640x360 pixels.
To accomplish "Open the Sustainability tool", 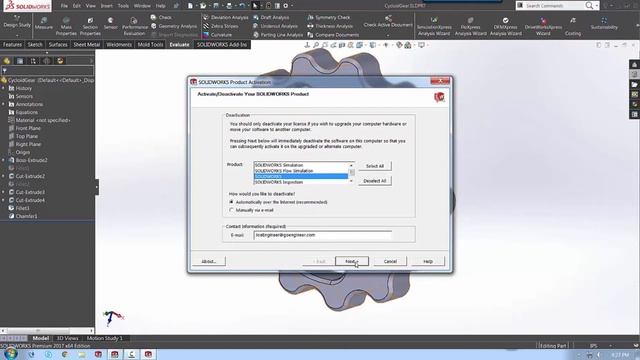I will click(604, 23).
